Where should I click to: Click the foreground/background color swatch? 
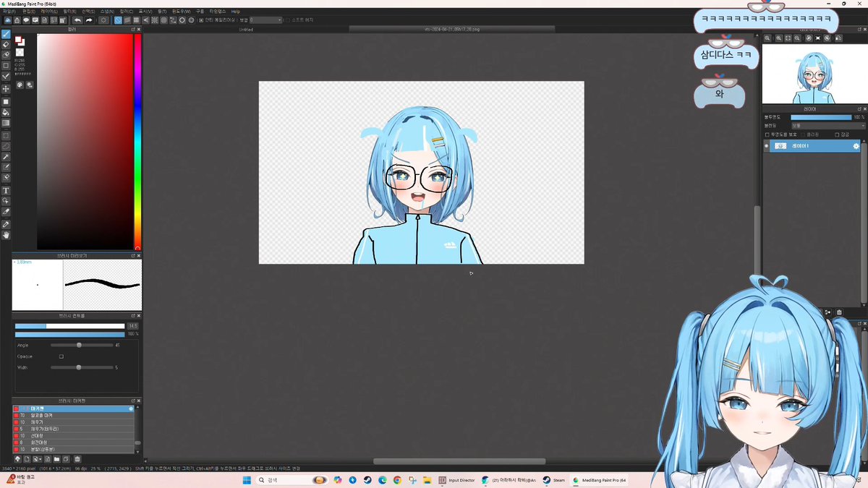tap(20, 41)
